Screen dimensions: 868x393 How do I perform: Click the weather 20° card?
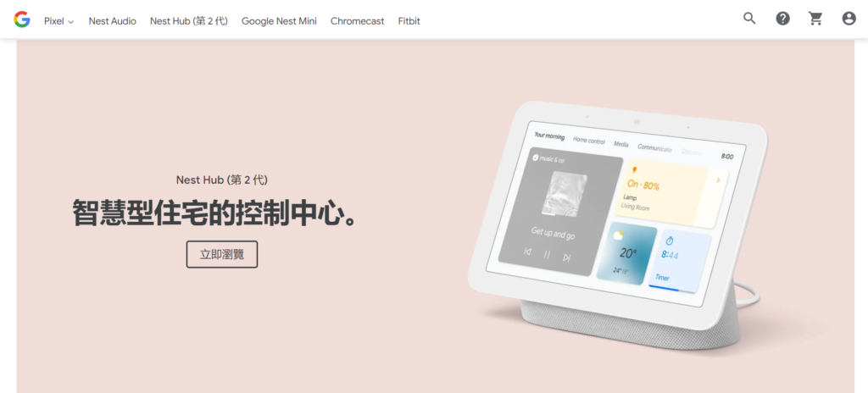[626, 253]
